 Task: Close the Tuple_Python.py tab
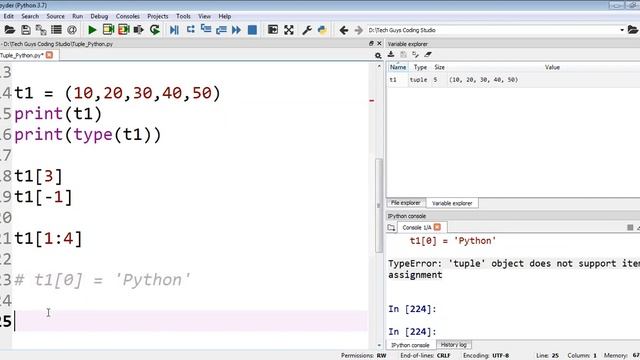click(x=49, y=55)
